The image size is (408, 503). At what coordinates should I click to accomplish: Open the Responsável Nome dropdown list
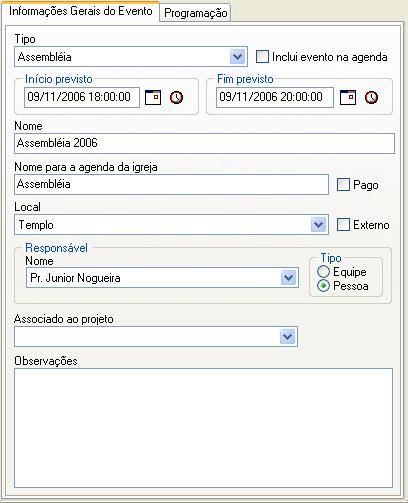point(288,278)
